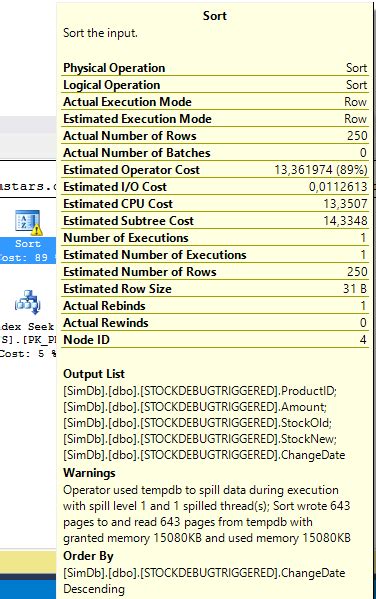Click the Actual Execution Mode label
This screenshot has width=376, height=599.
127,102
